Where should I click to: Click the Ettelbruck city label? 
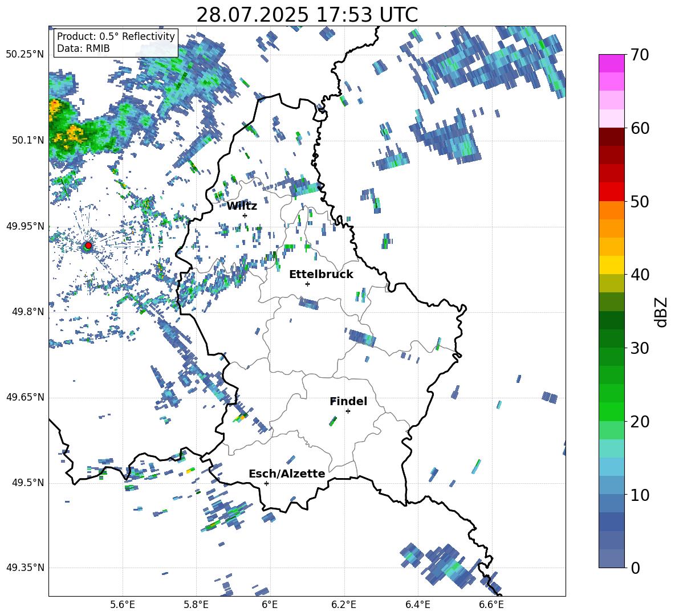tap(321, 275)
